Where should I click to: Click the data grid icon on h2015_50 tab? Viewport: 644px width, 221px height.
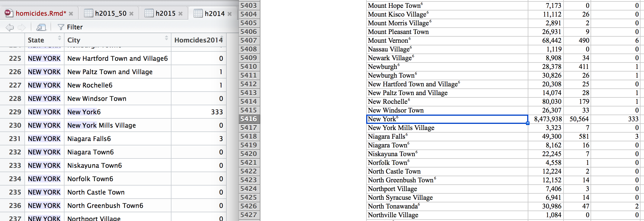tap(88, 13)
